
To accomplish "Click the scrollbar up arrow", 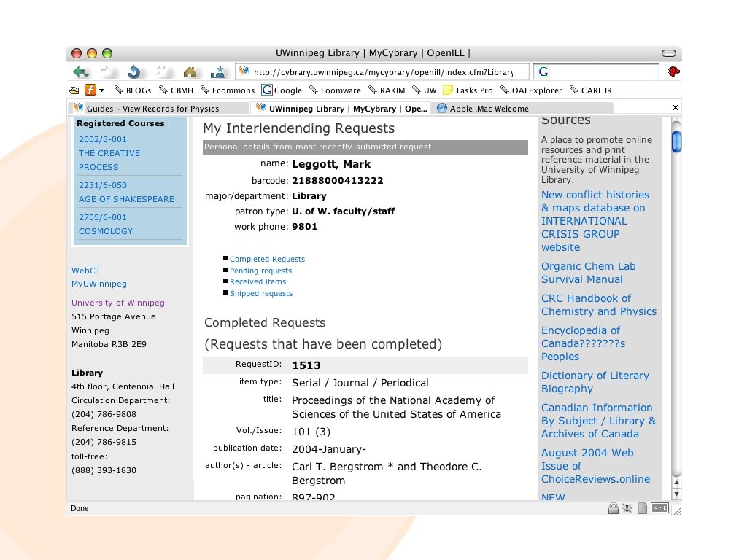I will coord(676,483).
